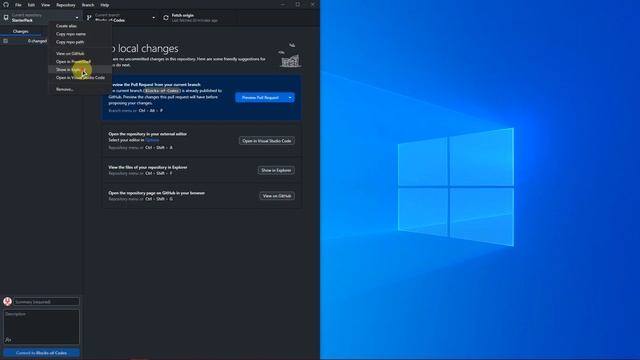Screen dimensions: 640x360
Task: Maximize the GitHub Desktop window
Action: click(x=298, y=4)
